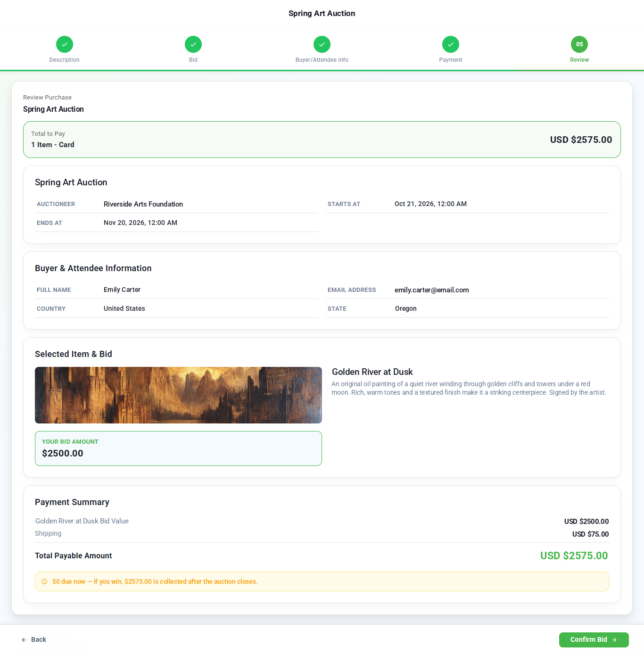Click the Total to Pay USD $2575.00 banner amount

click(581, 140)
